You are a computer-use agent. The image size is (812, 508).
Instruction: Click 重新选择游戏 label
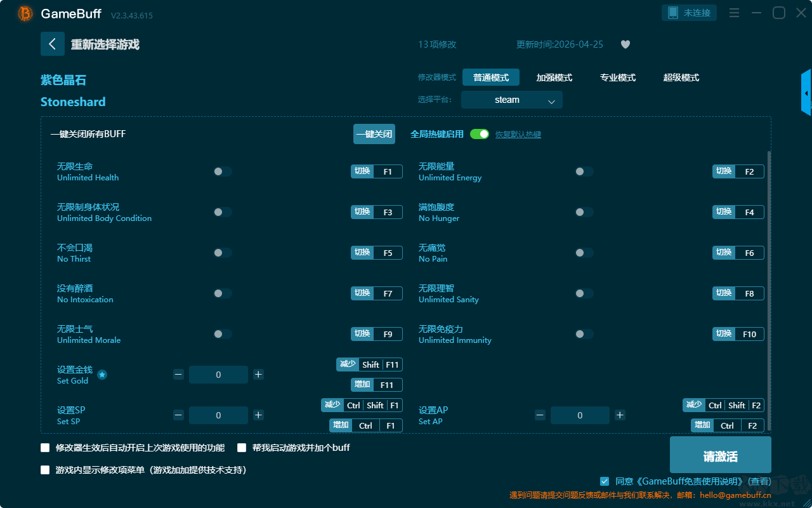coord(105,44)
